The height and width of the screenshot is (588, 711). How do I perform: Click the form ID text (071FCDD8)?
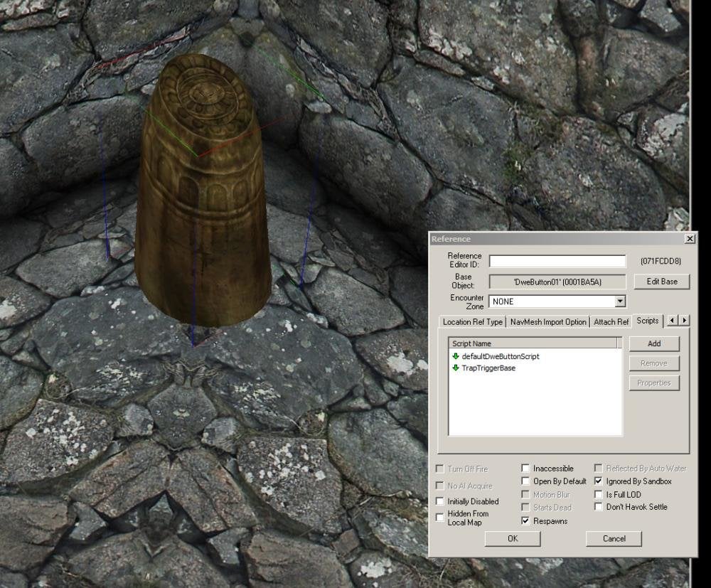click(661, 261)
